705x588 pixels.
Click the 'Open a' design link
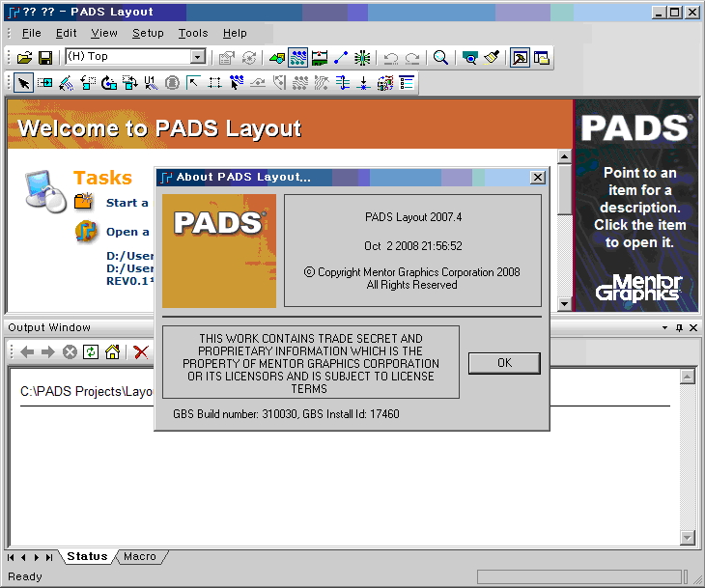tap(127, 232)
